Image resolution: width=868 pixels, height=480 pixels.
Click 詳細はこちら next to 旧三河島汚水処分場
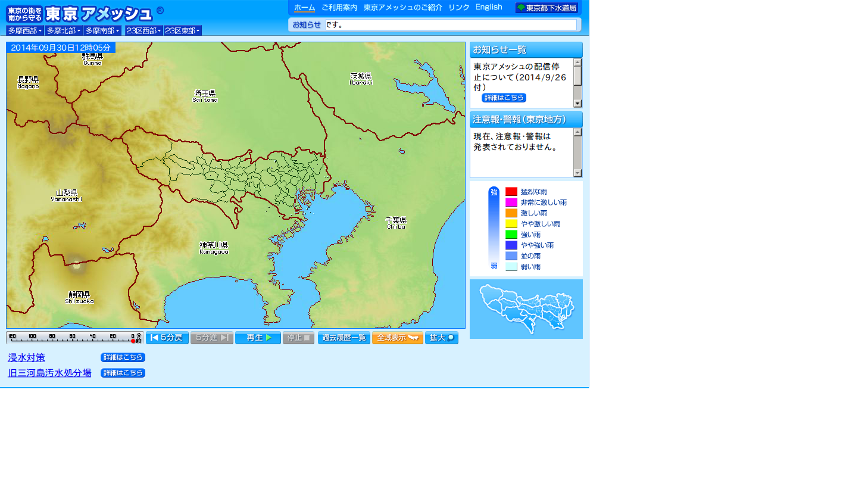tap(123, 373)
